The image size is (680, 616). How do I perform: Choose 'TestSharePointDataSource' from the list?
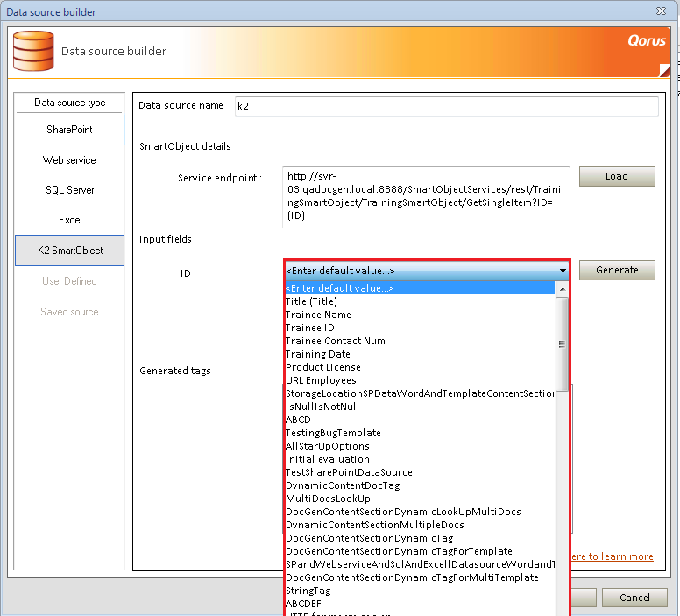420,472
